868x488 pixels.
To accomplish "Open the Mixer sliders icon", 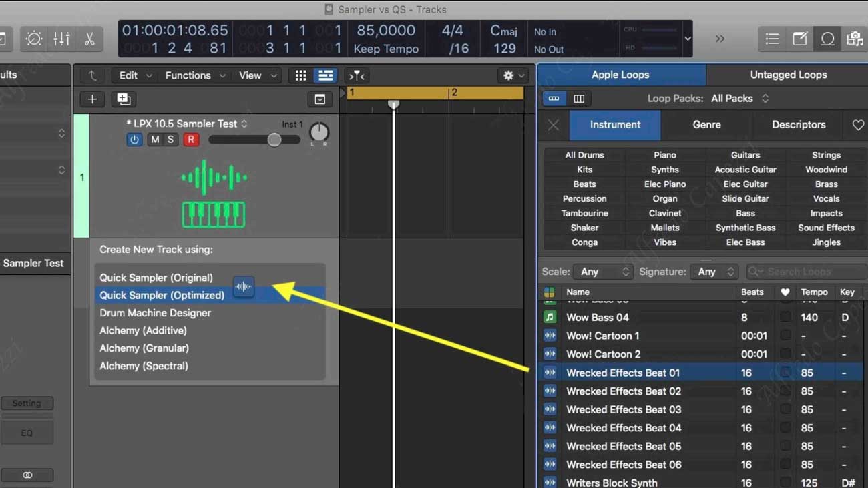I will 61,39.
